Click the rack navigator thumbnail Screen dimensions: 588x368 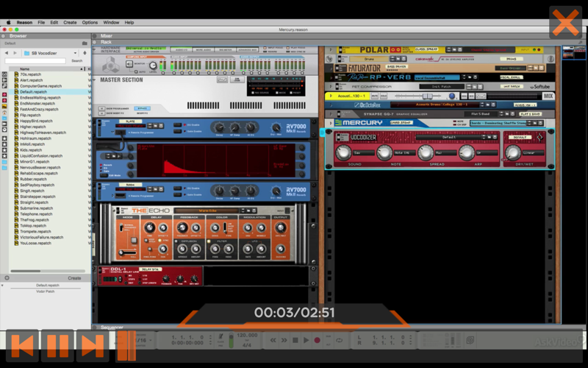(x=574, y=53)
